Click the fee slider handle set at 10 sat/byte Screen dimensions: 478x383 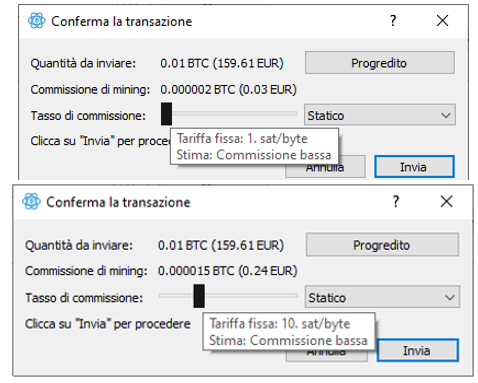coord(199,296)
